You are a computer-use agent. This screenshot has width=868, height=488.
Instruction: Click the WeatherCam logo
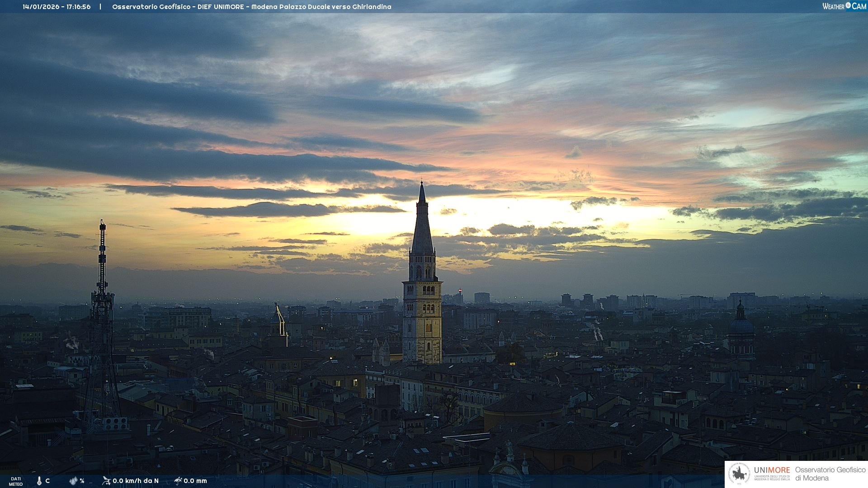click(x=844, y=6)
